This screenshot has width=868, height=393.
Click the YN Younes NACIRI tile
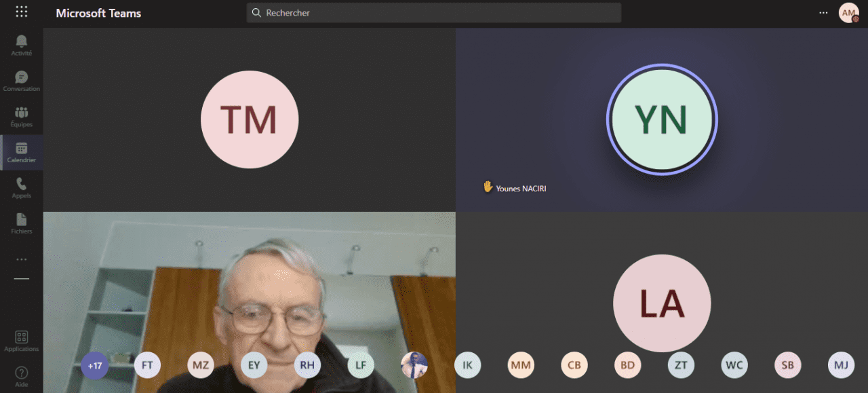661,120
